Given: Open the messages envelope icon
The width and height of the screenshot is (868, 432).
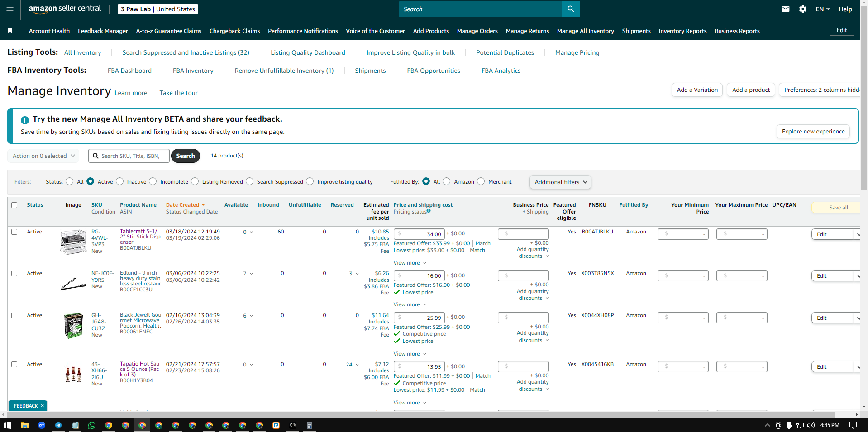Looking at the screenshot, I should coord(786,9).
